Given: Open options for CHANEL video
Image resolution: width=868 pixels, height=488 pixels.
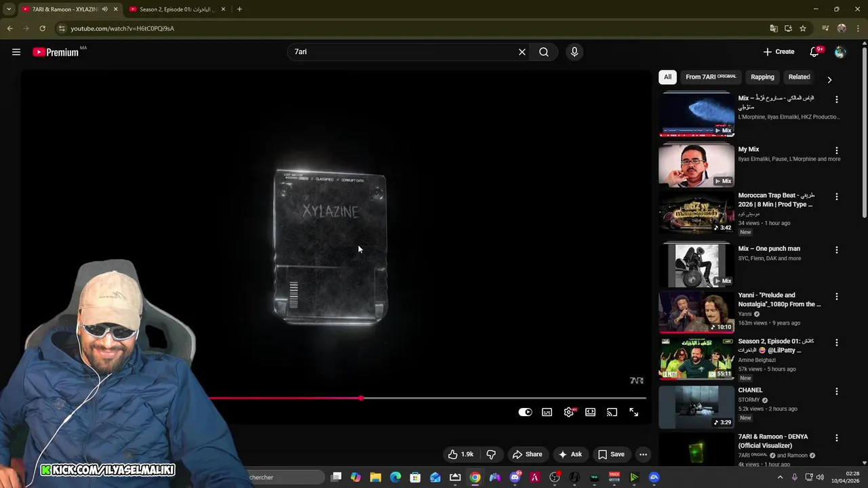Looking at the screenshot, I should pos(836,392).
